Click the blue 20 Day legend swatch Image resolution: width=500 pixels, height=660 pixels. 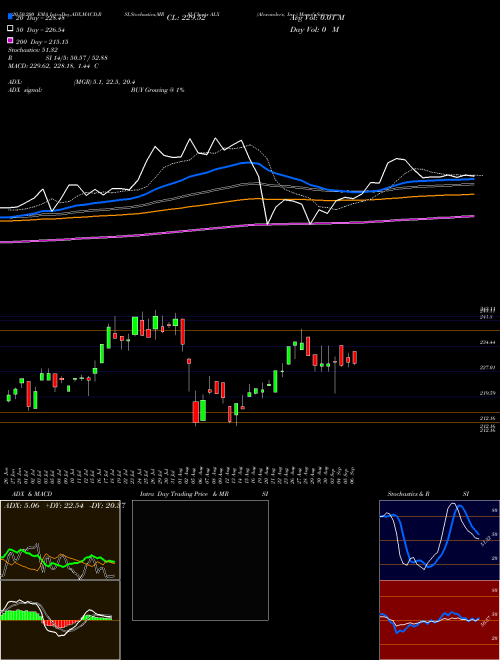click(x=10, y=16)
